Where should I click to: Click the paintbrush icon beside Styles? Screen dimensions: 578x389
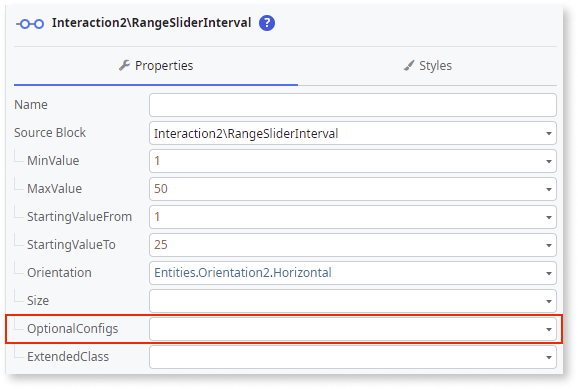(408, 66)
